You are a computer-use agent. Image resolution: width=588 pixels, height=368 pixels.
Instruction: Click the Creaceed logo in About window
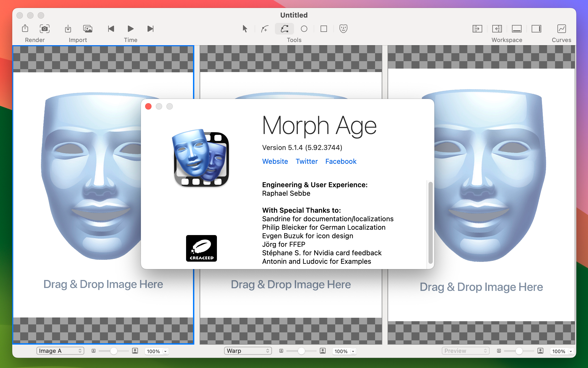(x=201, y=248)
